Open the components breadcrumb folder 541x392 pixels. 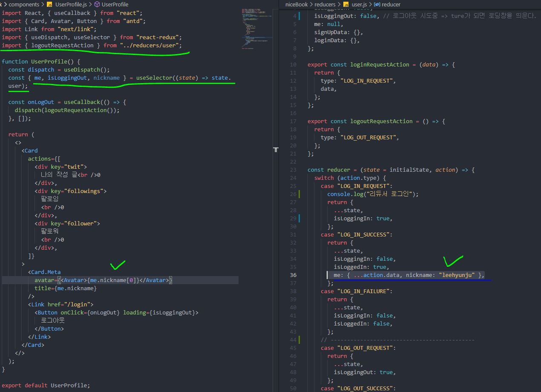pos(24,4)
